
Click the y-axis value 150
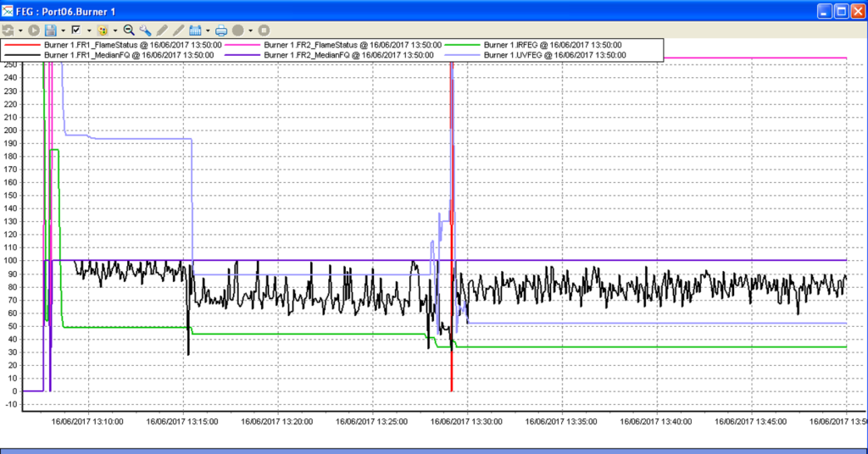(x=11, y=196)
